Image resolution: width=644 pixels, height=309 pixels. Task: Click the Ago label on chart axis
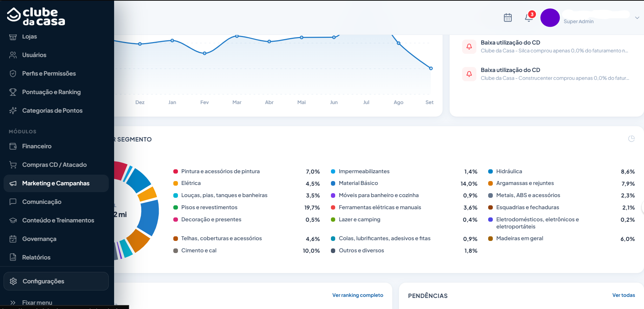pos(398,102)
